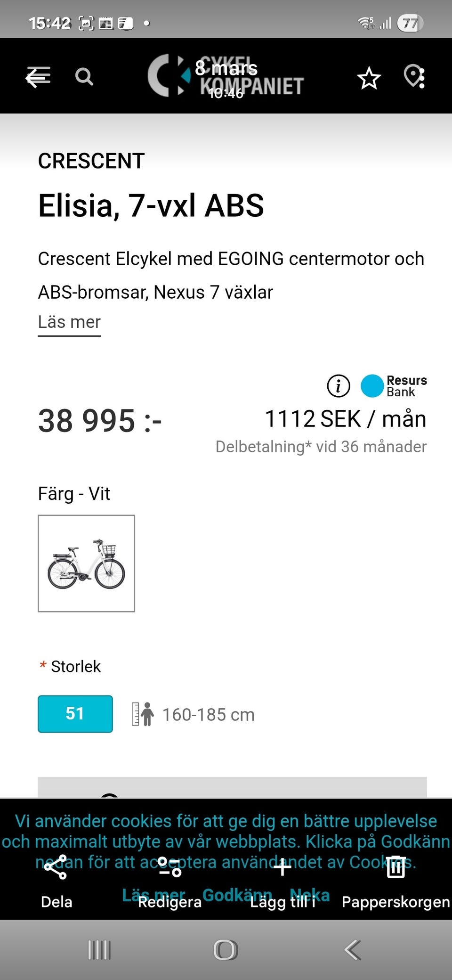Expand description via Läs mer link
Viewport: 452px width, 980px height.
[x=69, y=322]
